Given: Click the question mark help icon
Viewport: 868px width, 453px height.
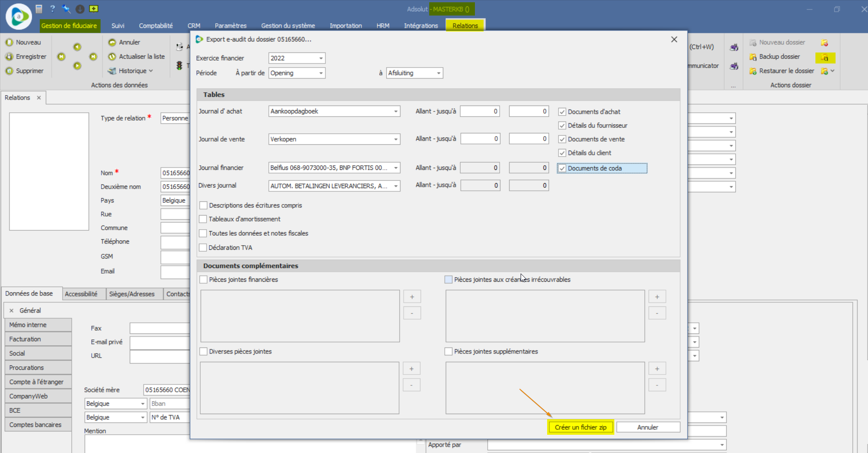Looking at the screenshot, I should pyautogui.click(x=53, y=9).
